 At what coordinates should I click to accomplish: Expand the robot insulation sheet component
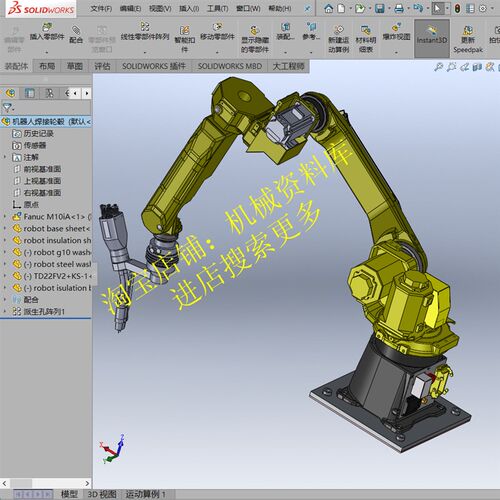click(5, 240)
